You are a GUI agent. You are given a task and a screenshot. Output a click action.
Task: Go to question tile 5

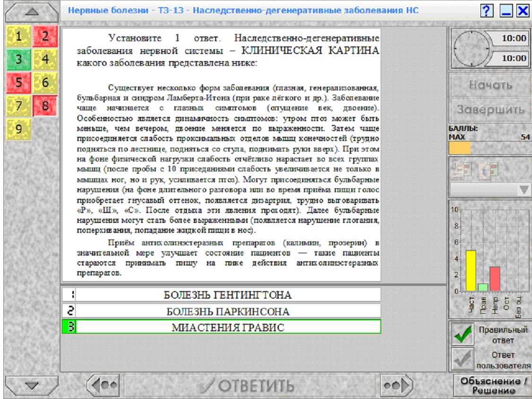(18, 82)
